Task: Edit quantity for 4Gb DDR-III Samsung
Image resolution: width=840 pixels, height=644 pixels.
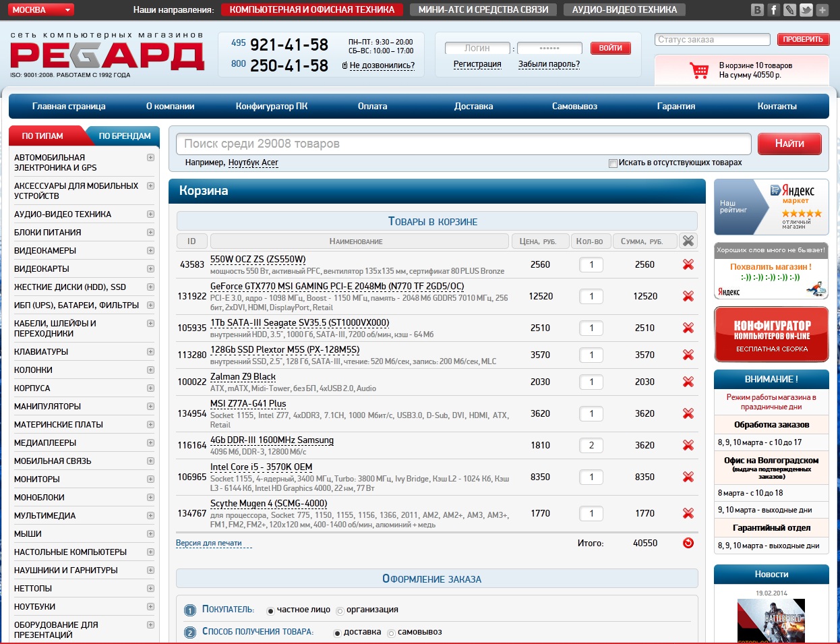Action: coord(591,445)
